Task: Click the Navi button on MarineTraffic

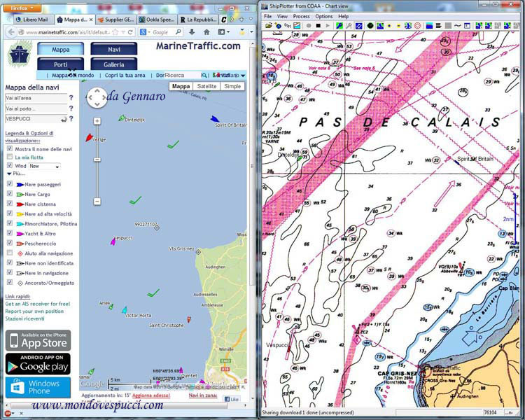Action: pos(114,49)
